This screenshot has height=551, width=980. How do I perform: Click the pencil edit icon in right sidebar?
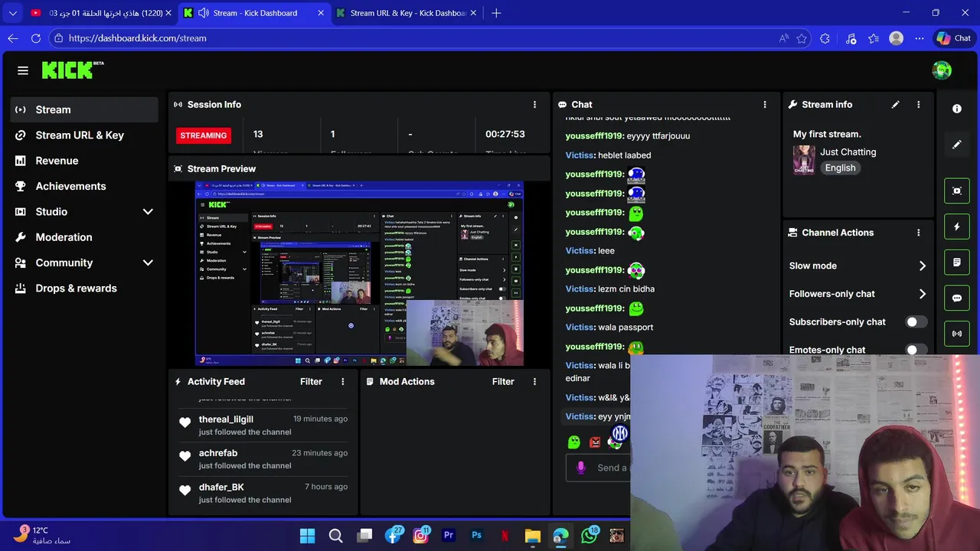[x=957, y=145]
